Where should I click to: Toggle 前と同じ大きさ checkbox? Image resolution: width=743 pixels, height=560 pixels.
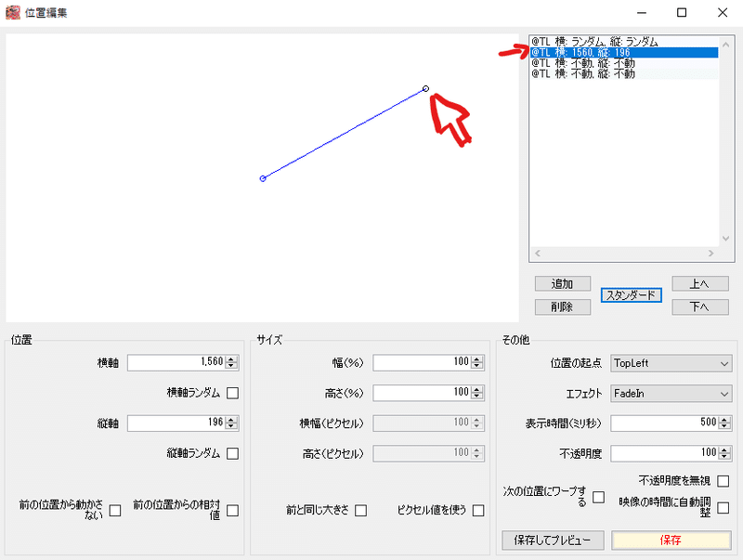pyautogui.click(x=361, y=511)
